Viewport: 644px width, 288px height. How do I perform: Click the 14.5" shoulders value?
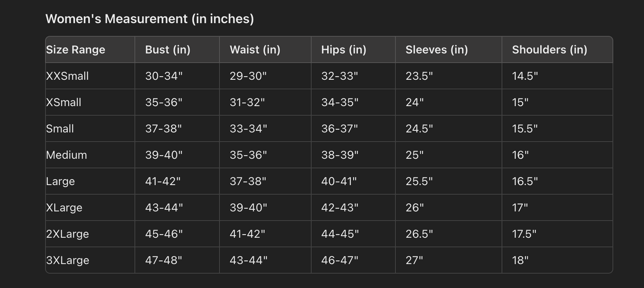coord(525,76)
